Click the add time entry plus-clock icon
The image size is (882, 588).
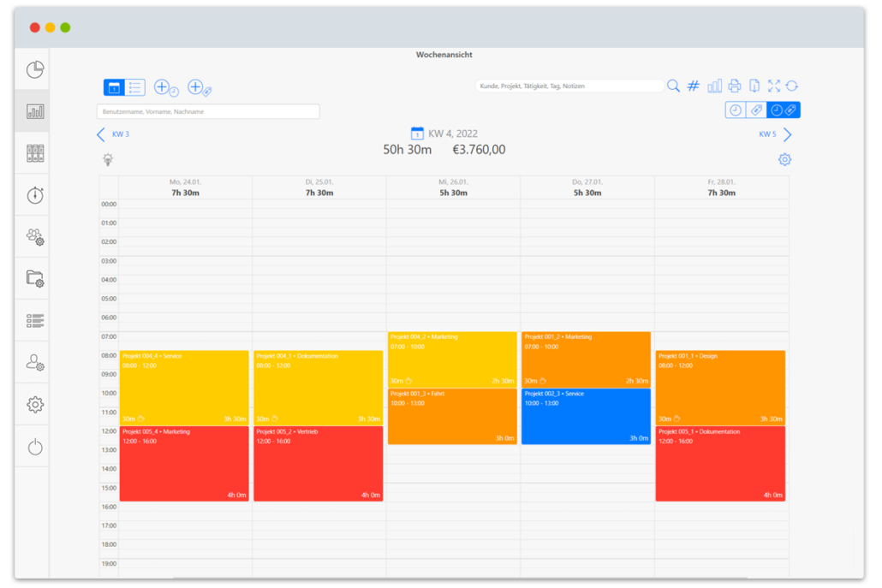click(166, 87)
